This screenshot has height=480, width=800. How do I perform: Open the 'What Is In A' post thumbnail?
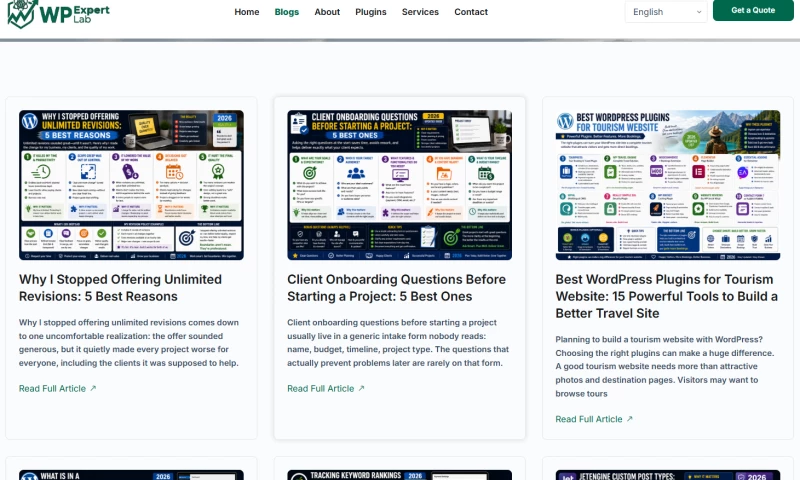[131, 475]
